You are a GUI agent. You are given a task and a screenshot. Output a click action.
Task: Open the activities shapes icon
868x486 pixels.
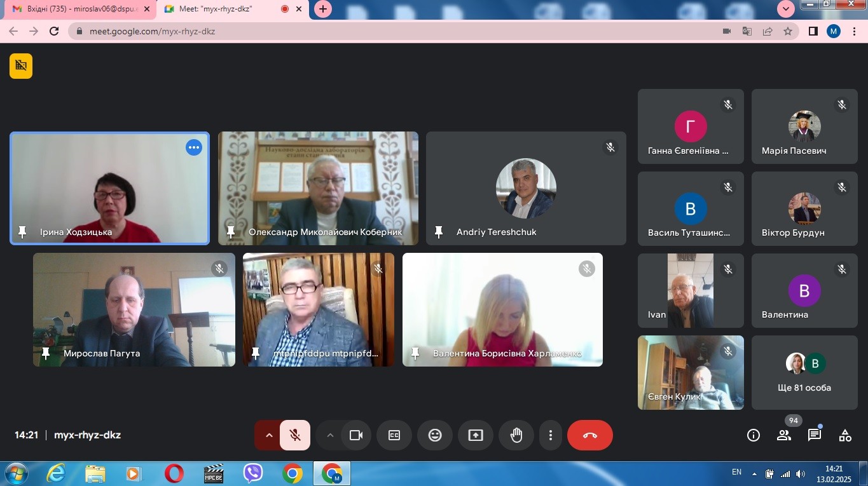point(844,435)
